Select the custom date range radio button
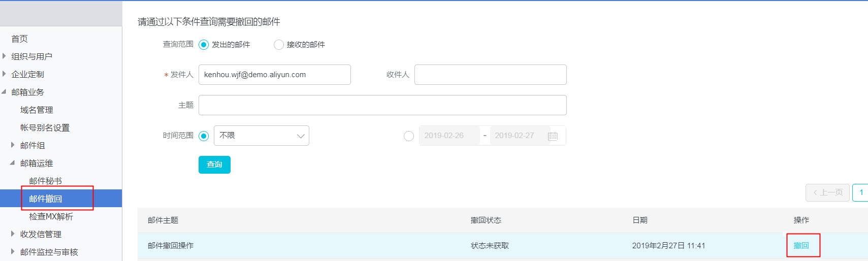868x261 pixels. click(409, 136)
